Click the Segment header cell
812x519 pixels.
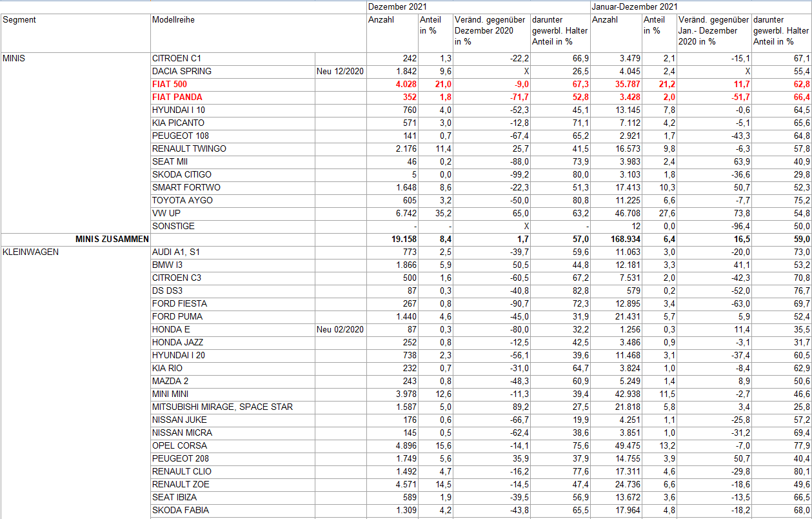19,20
